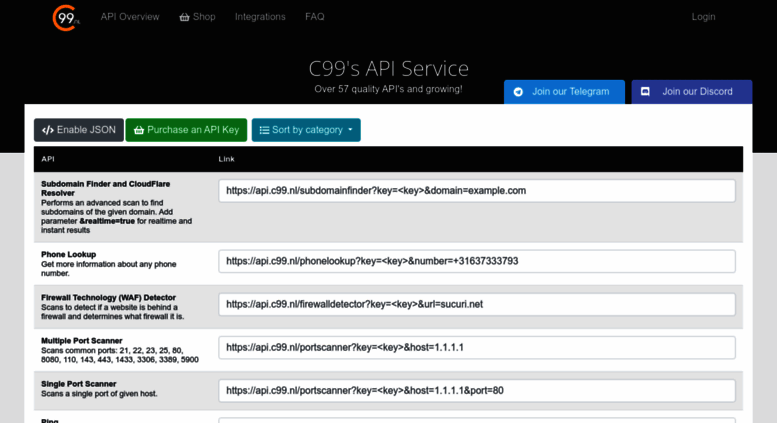Viewport: 777px width, 423px height.
Task: Click the Get more information phone description
Action: coord(109,268)
